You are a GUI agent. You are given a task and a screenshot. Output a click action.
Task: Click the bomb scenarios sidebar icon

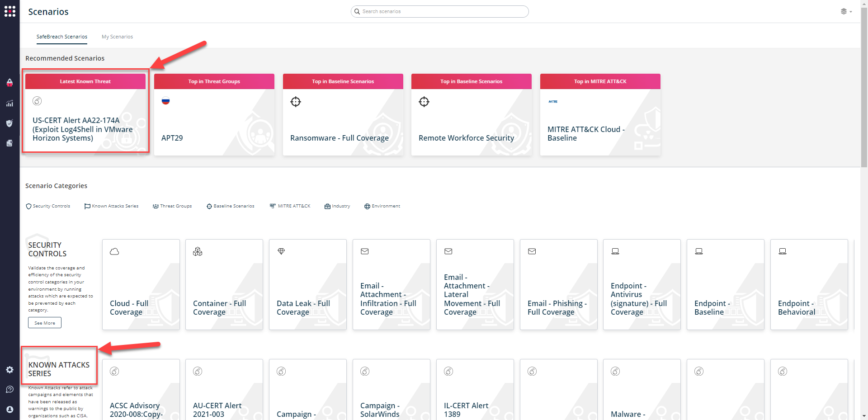[x=9, y=83]
